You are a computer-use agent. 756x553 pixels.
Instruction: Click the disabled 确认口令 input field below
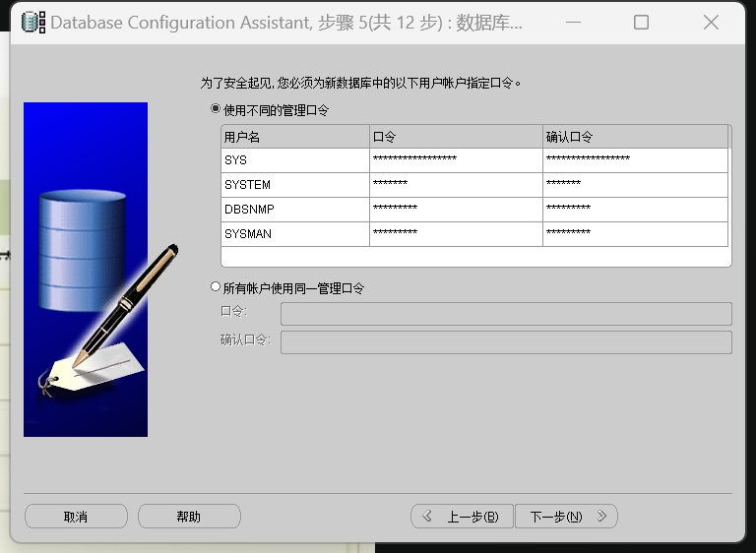(506, 342)
